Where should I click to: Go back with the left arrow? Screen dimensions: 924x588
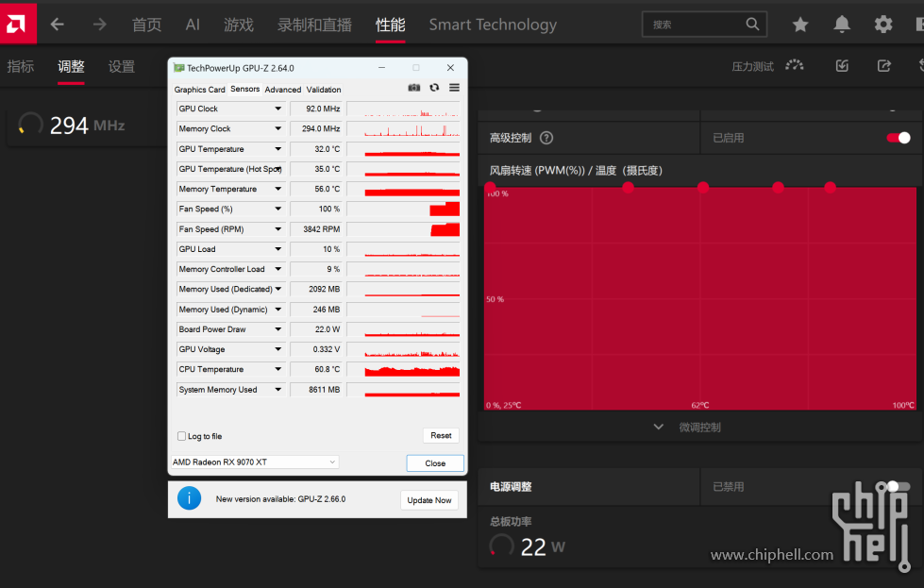pos(58,25)
